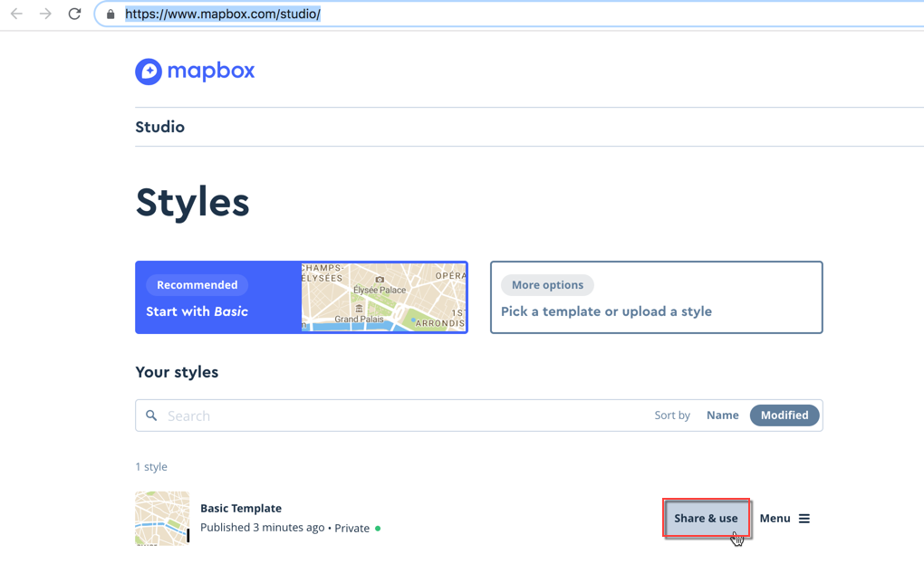Click the Share & use button
Image resolution: width=924 pixels, height=573 pixels.
click(706, 518)
